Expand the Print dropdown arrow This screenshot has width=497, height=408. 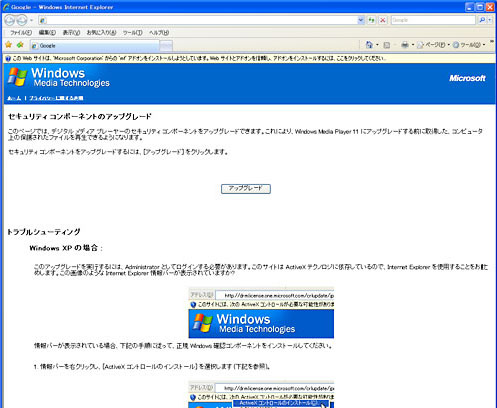tap(413, 45)
